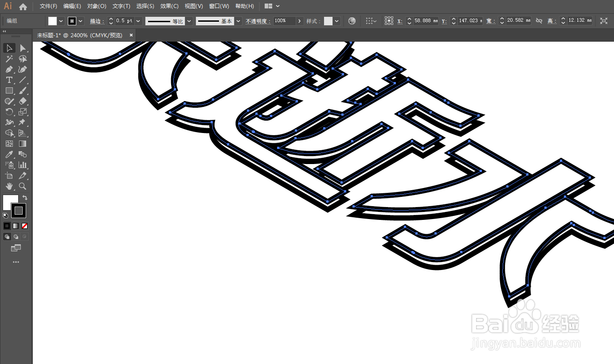Expand the opacity 100% arrow
Viewport: 614px width, 364px height.
tap(300, 21)
